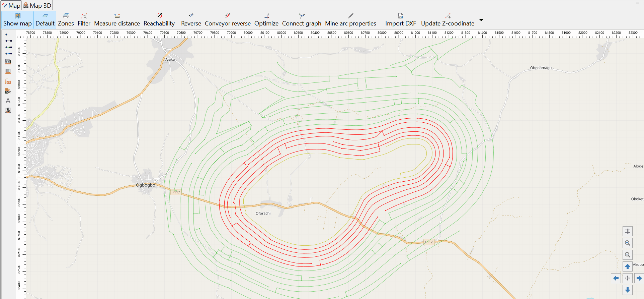Toggle the Show map button
644x299 pixels.
click(x=17, y=20)
